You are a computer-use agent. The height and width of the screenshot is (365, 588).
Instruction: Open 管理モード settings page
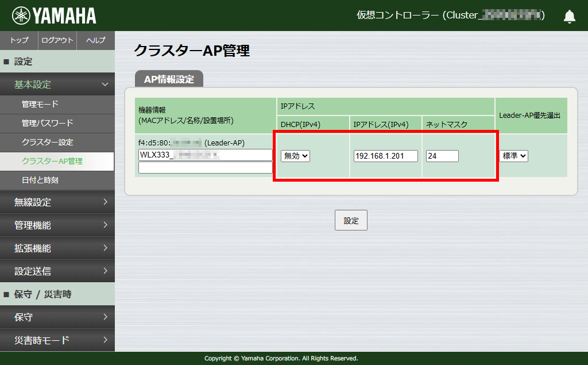tap(57, 105)
